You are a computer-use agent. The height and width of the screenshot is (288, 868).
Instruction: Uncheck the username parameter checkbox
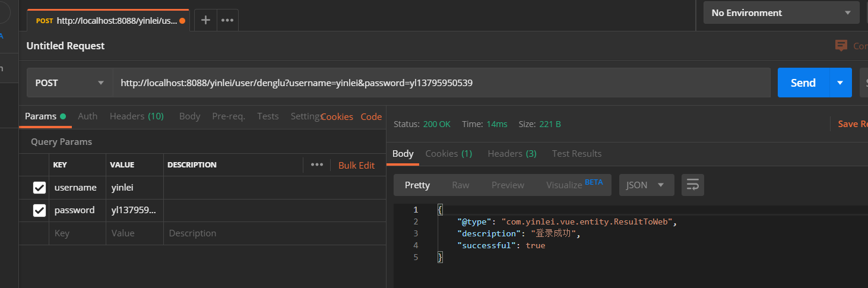tap(39, 188)
